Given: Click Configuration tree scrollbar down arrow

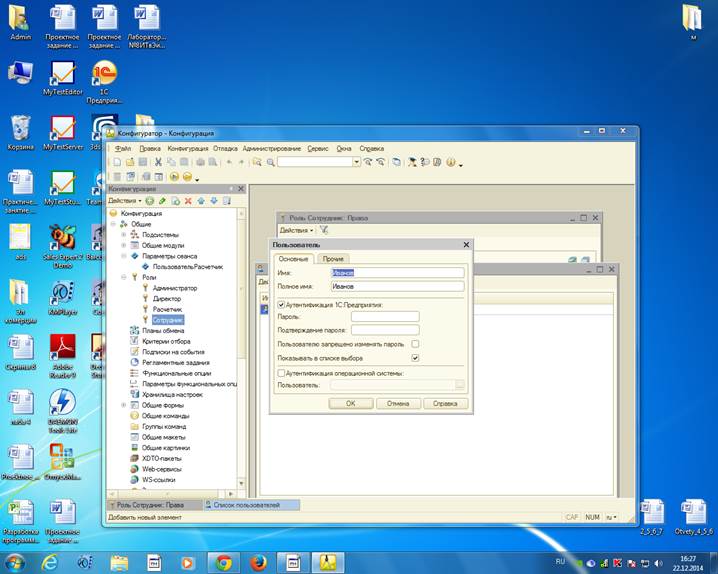Looking at the screenshot, I should (x=241, y=483).
